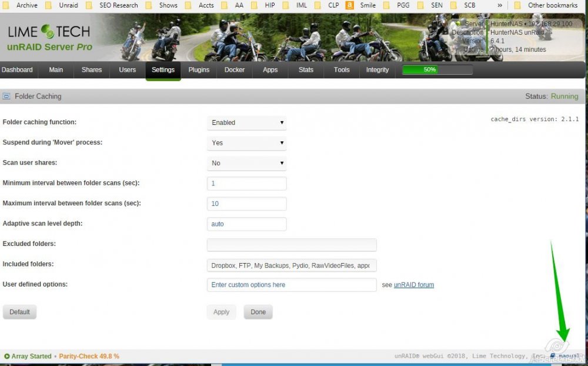Select the Settings tab

point(163,70)
